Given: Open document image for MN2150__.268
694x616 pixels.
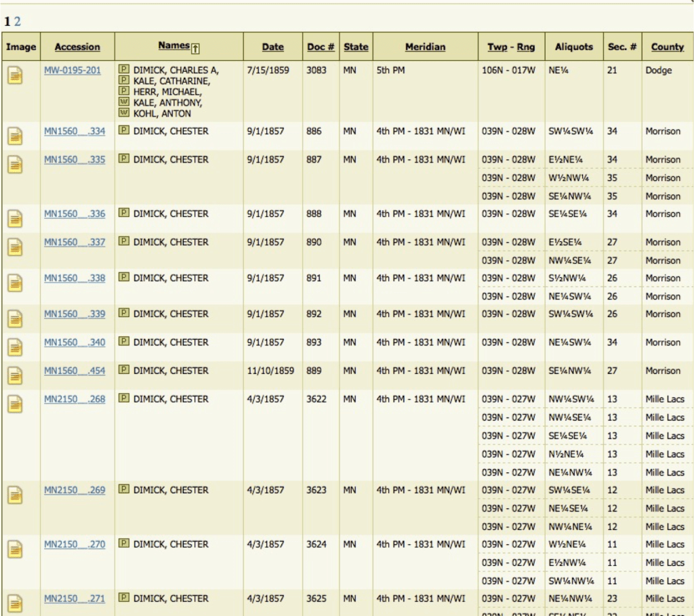Looking at the screenshot, I should [15, 404].
